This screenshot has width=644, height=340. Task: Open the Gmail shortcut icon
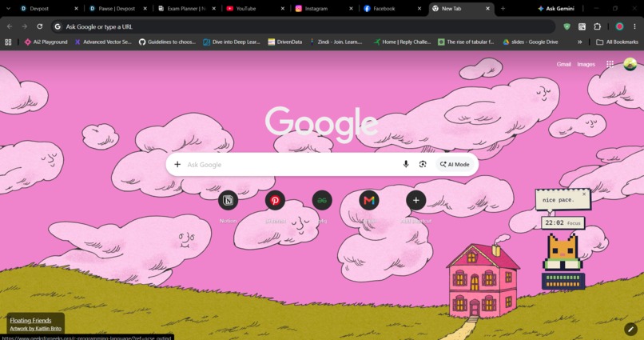369,200
